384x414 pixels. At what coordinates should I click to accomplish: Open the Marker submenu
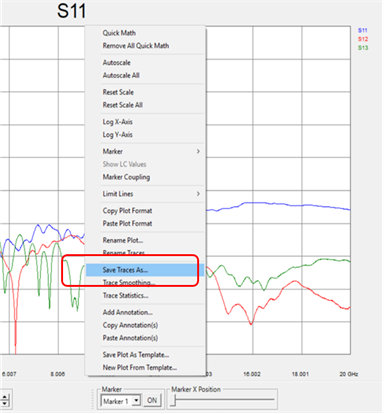coord(145,151)
